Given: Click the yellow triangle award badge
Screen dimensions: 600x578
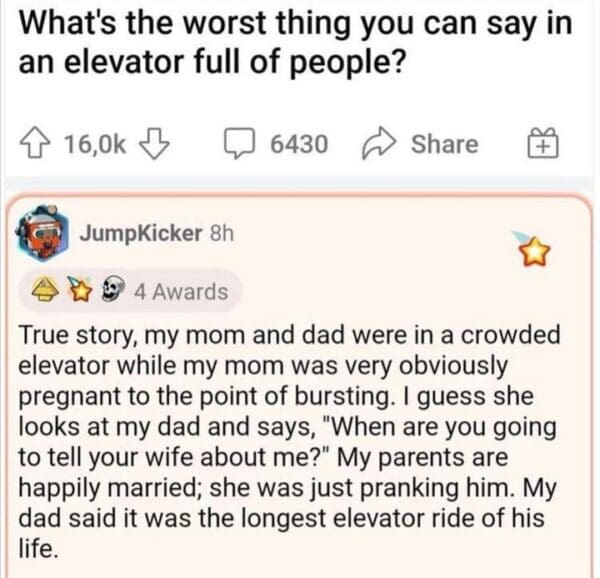Looking at the screenshot, I should 43,291.
